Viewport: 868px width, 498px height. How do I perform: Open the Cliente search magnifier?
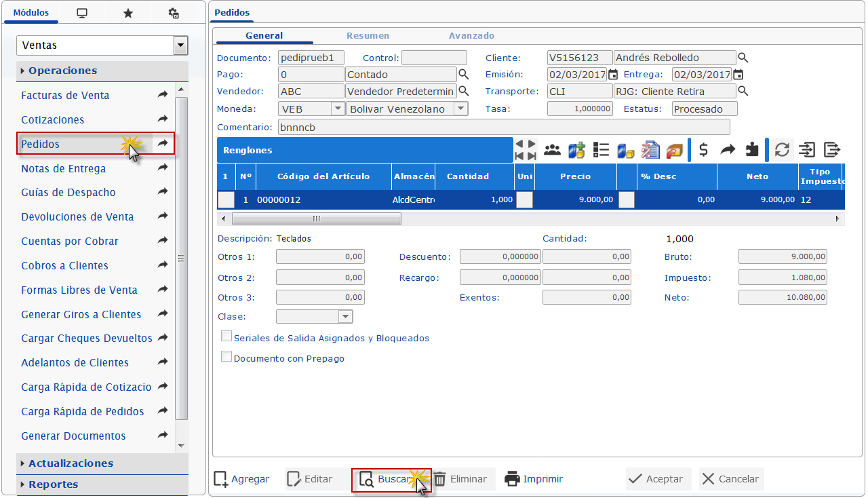[743, 58]
